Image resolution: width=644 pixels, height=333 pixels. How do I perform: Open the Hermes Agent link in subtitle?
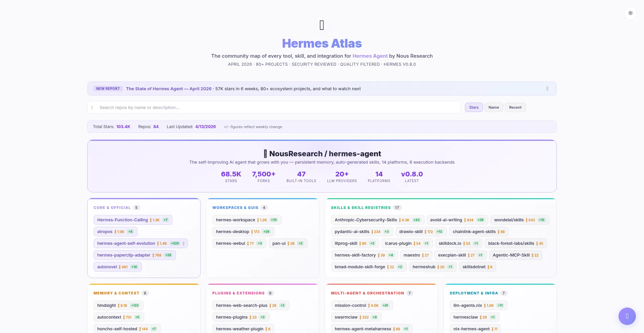370,56
